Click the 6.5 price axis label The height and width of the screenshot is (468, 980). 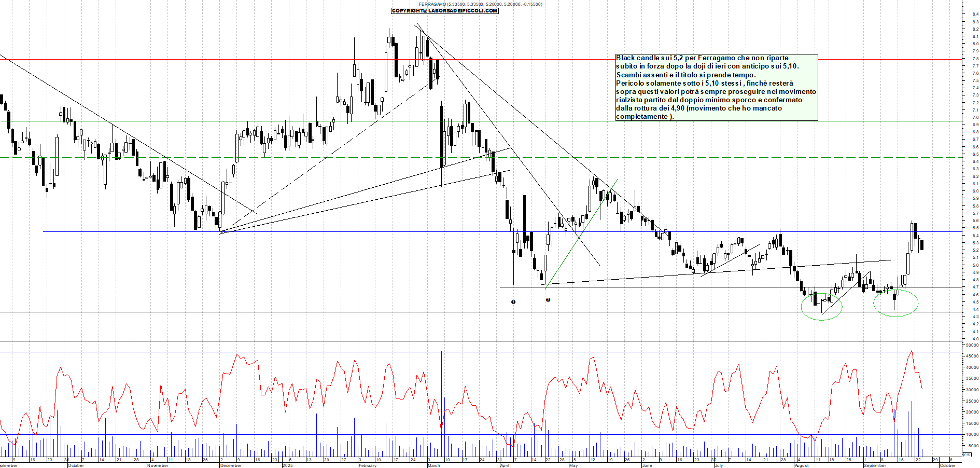click(x=975, y=154)
